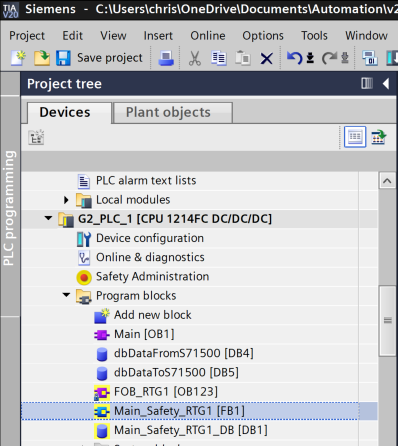
Task: Switch to the Devices tab
Action: pyautogui.click(x=69, y=113)
